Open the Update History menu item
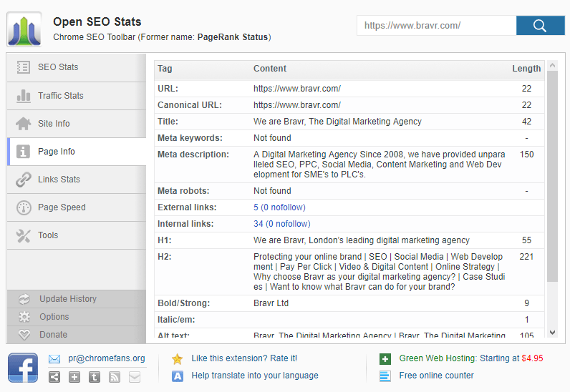 (77, 299)
